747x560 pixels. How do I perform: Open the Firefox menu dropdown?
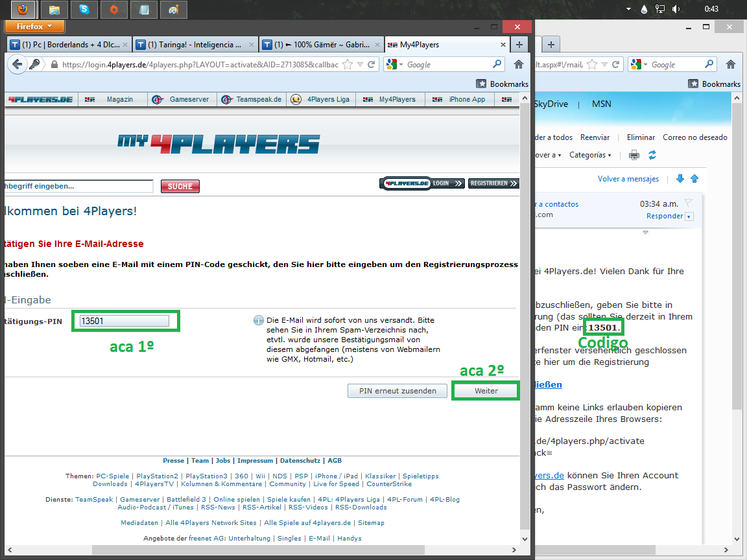(x=35, y=27)
